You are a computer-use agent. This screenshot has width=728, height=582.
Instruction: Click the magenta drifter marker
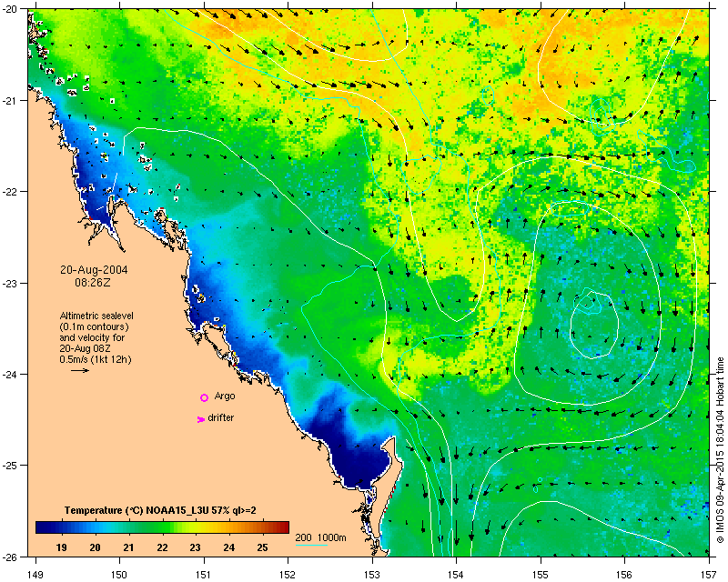201,419
